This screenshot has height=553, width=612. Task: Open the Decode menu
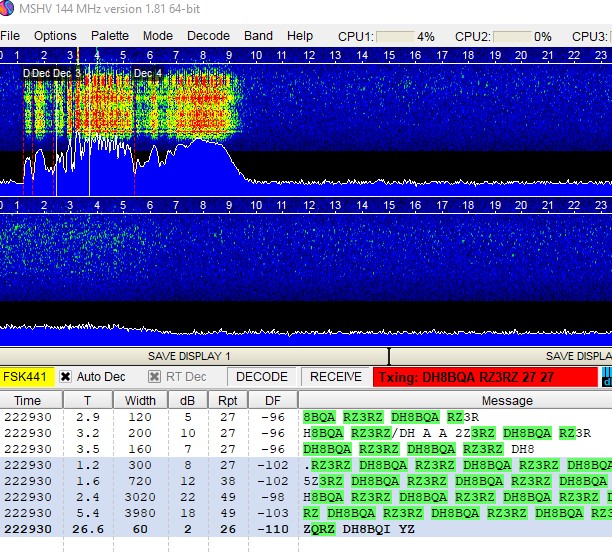click(208, 36)
